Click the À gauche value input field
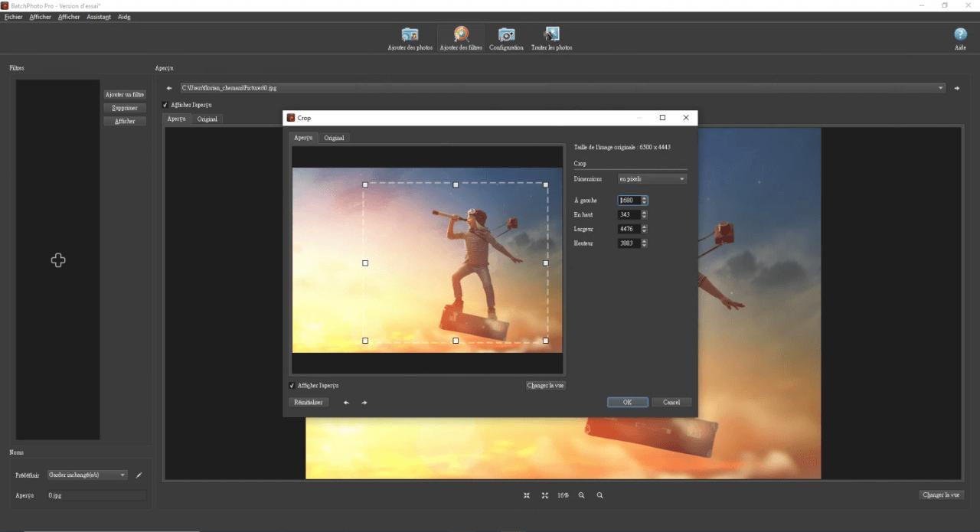The image size is (980, 532). (629, 200)
